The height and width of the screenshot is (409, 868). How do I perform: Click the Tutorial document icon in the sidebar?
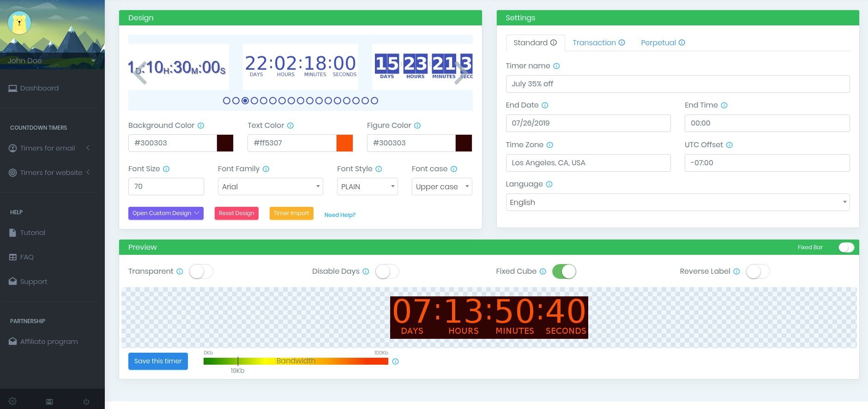coord(12,233)
